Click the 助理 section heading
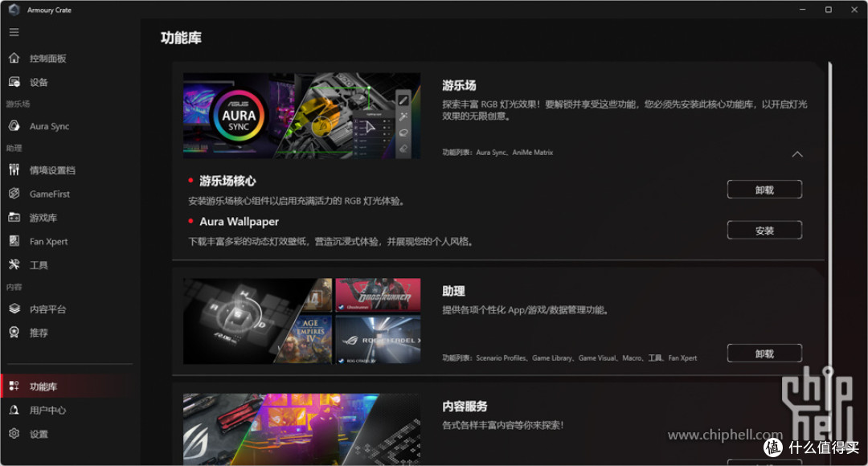The image size is (868, 466). click(453, 291)
